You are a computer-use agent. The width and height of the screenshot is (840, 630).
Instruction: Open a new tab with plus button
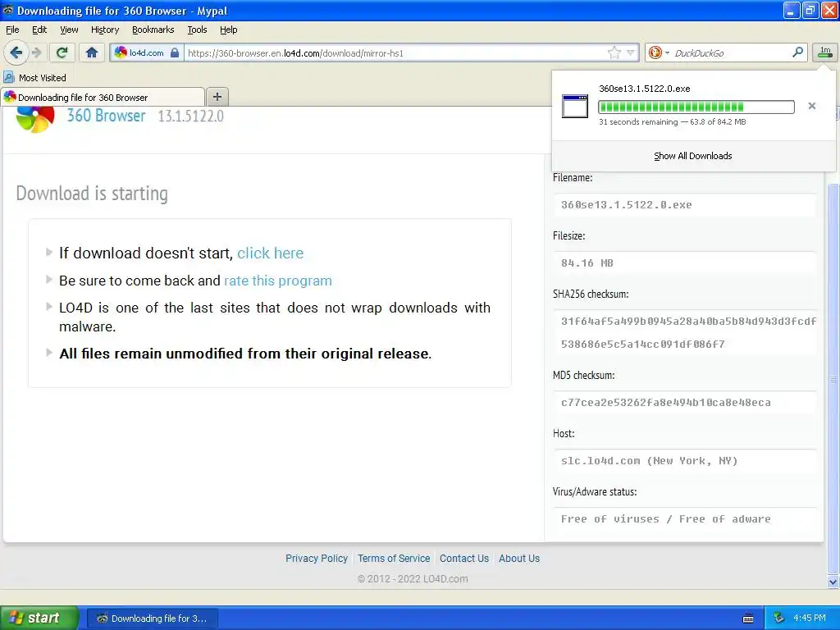[x=217, y=97]
